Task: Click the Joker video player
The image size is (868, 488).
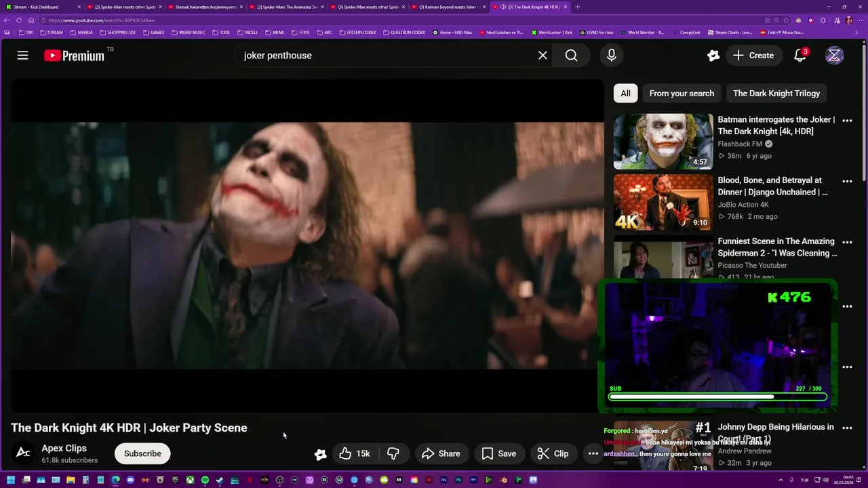Action: pos(307,245)
